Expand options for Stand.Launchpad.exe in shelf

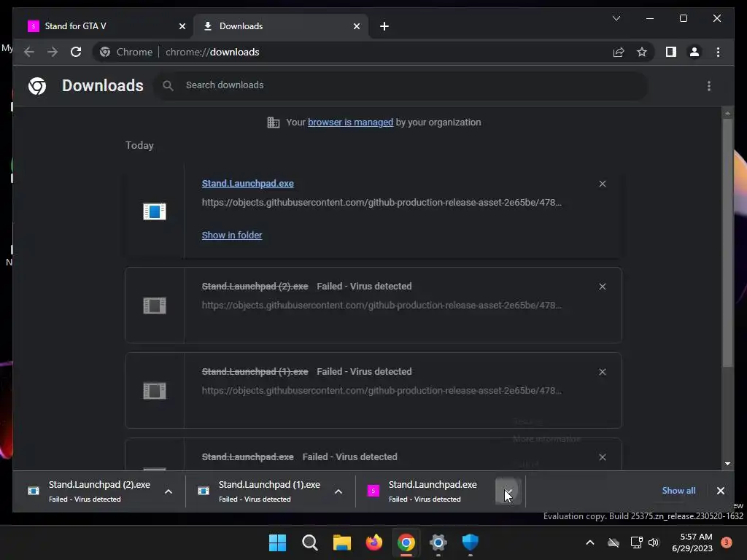pyautogui.click(x=508, y=491)
